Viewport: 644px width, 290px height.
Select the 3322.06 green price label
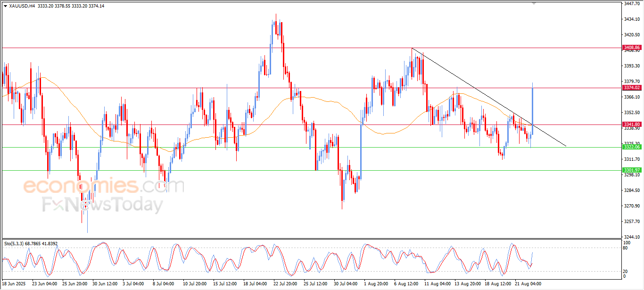coord(631,147)
